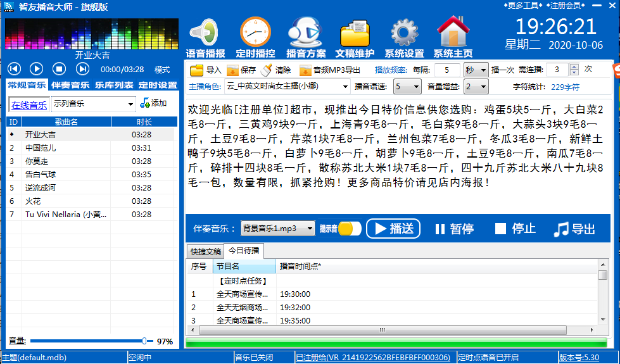Switch to 快捷文稿 tab
This screenshot has height=364, width=620.
tap(206, 251)
